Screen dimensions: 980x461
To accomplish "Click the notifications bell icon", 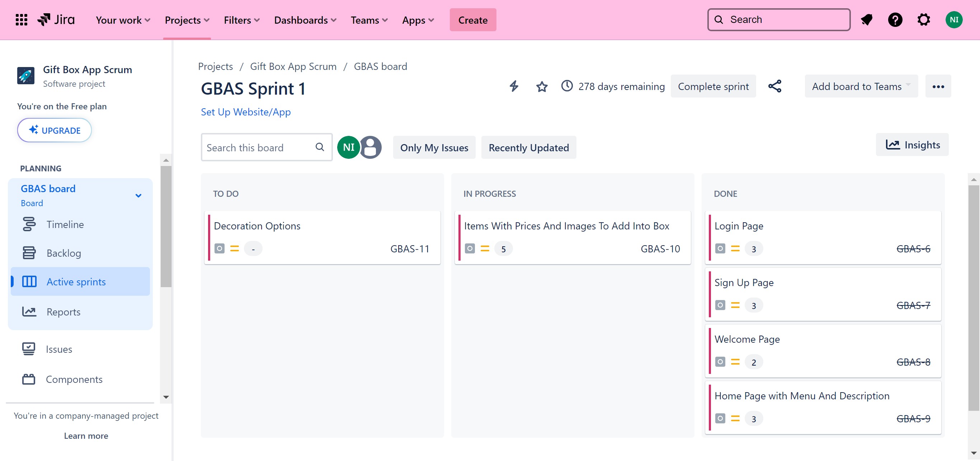I will pos(866,20).
